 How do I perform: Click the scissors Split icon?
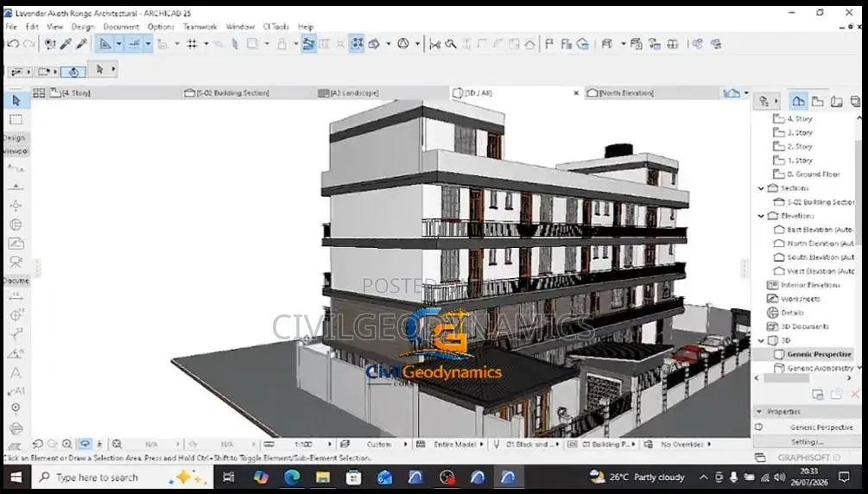435,44
